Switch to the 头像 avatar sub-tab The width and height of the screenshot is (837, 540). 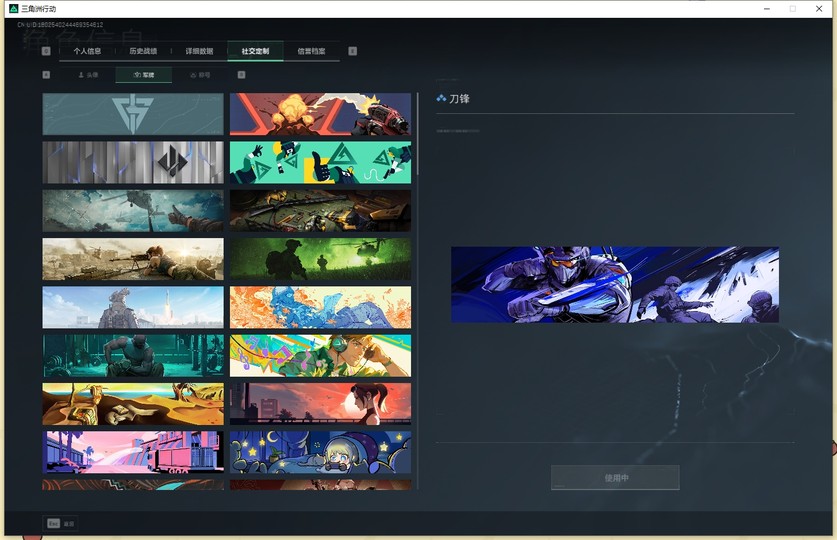point(88,75)
